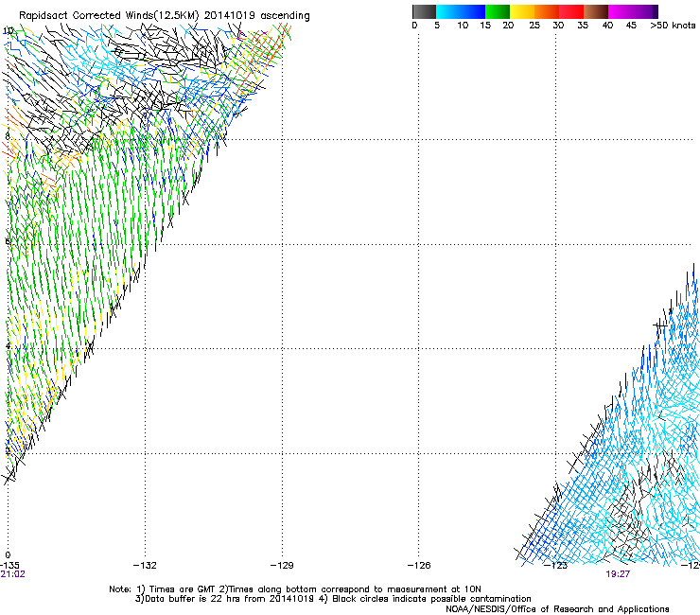Click the '-135' longitude axis label
This screenshot has height=615, width=700.
pos(9,566)
